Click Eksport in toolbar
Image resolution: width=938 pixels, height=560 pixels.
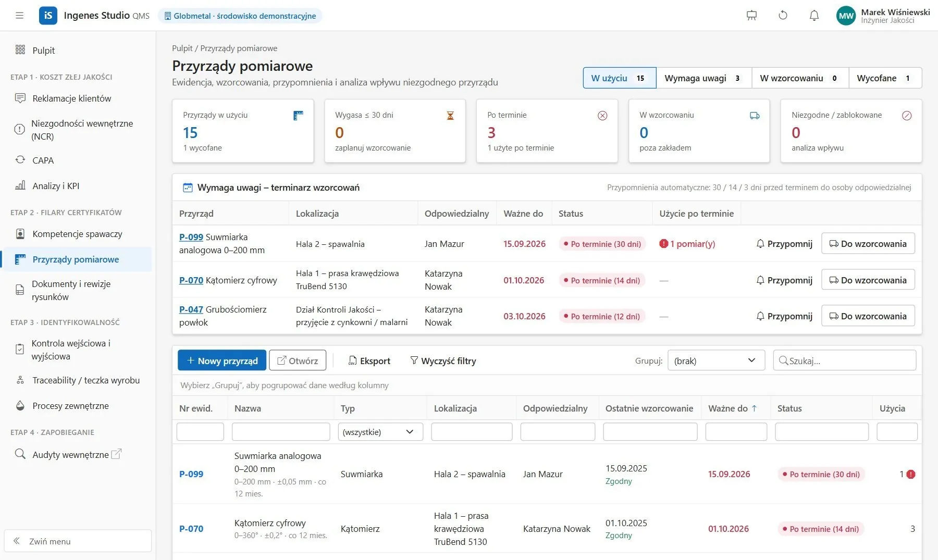pos(369,361)
